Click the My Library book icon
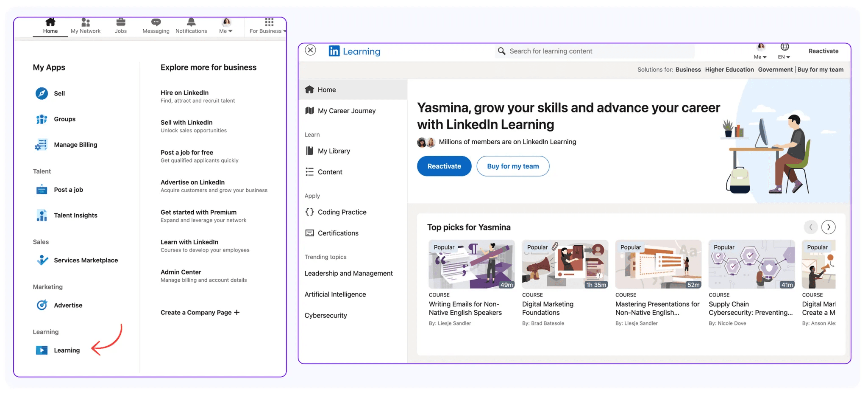The width and height of the screenshot is (868, 395). [310, 151]
